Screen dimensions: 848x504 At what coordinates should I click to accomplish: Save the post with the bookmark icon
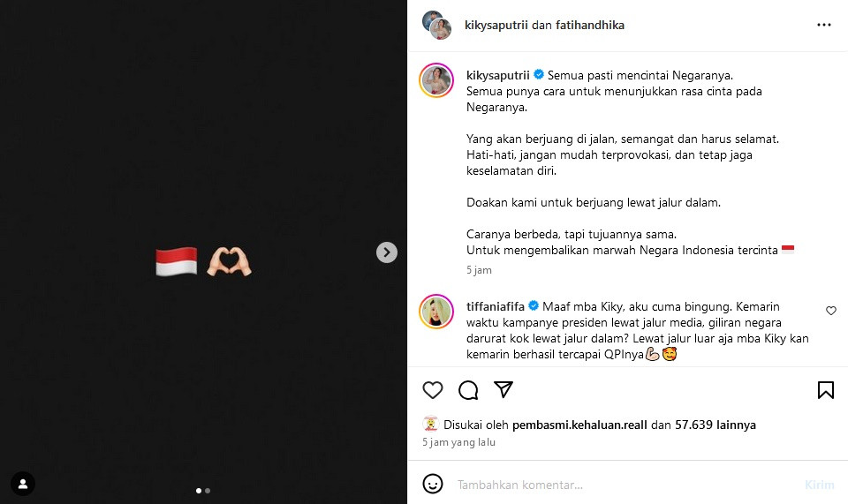pos(825,390)
